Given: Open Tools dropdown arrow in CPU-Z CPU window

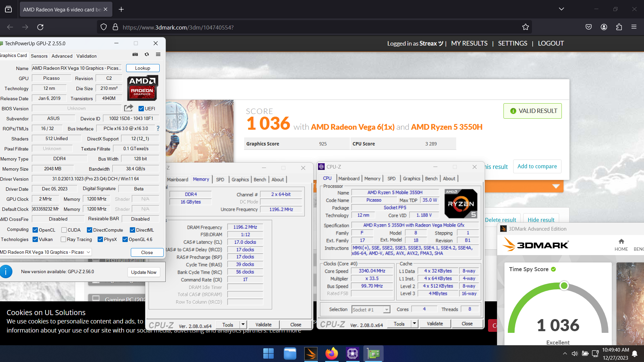Looking at the screenshot, I should coord(415,323).
